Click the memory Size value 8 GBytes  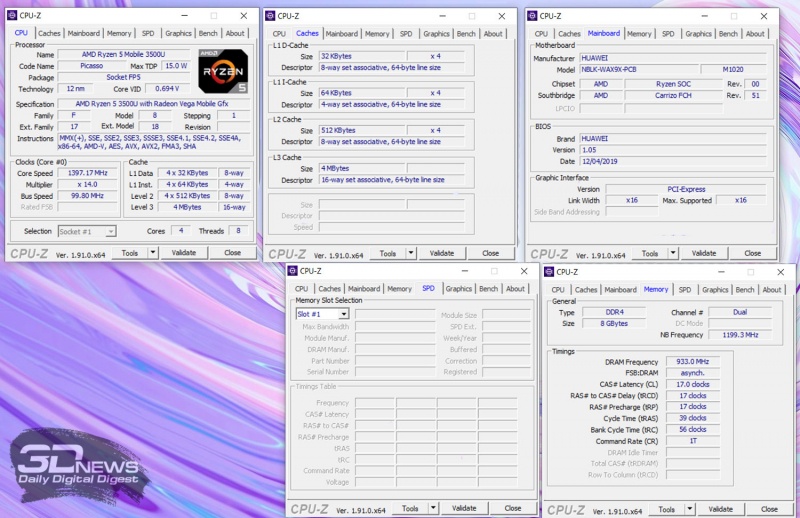click(615, 324)
